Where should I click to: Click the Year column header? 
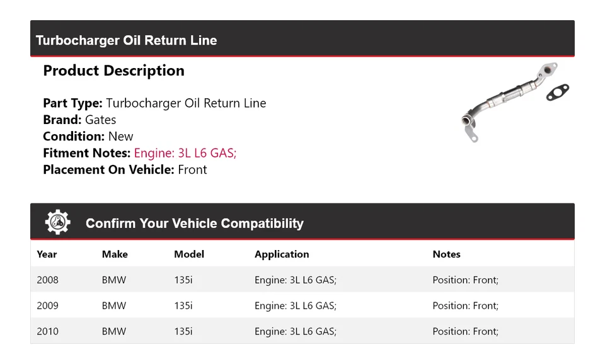47,254
